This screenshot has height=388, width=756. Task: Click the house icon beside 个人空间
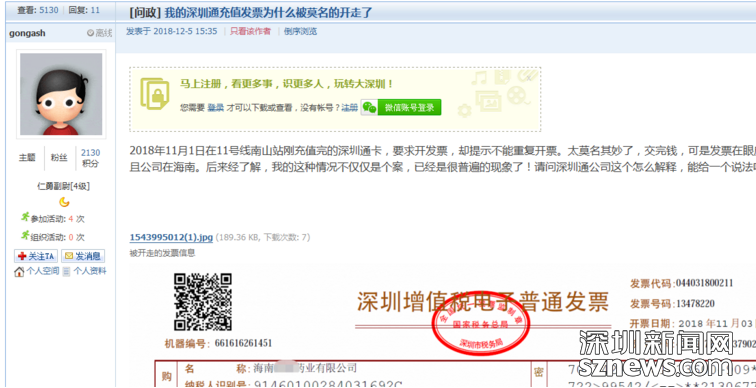19,272
